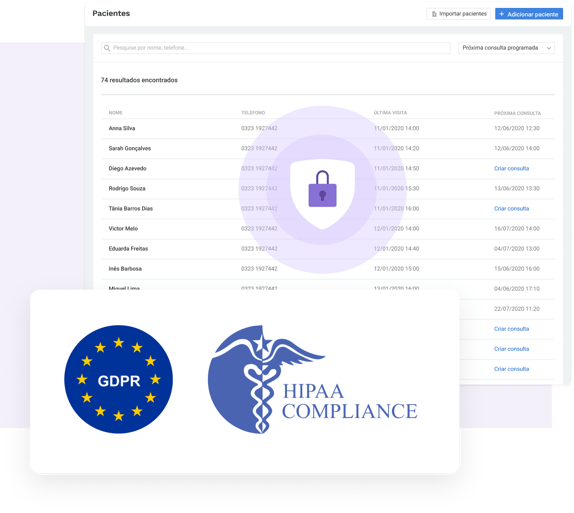Click the Importar pacientes button
Image resolution: width=574 pixels, height=513 pixels.
458,14
